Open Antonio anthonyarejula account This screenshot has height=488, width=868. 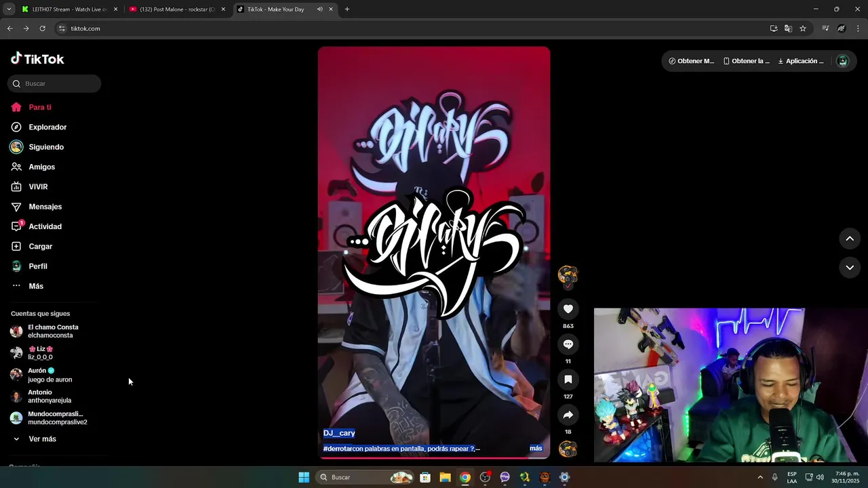[49, 396]
